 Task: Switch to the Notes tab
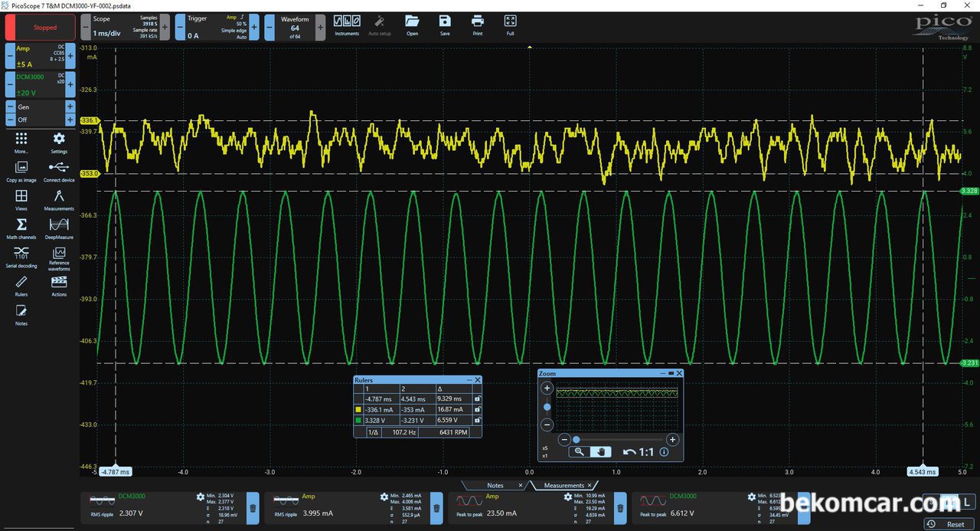(x=495, y=486)
